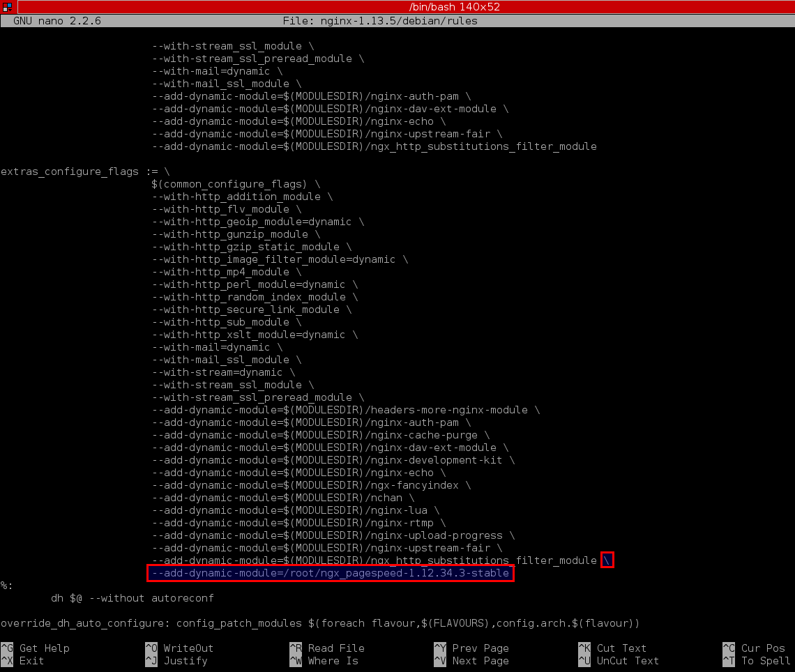Image resolution: width=795 pixels, height=672 pixels.
Task: Click the ^U UnCut Text shortcut
Action: 619,661
